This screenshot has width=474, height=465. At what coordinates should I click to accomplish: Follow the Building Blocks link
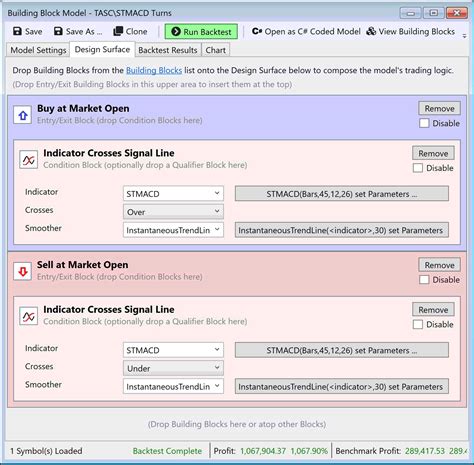pos(154,70)
